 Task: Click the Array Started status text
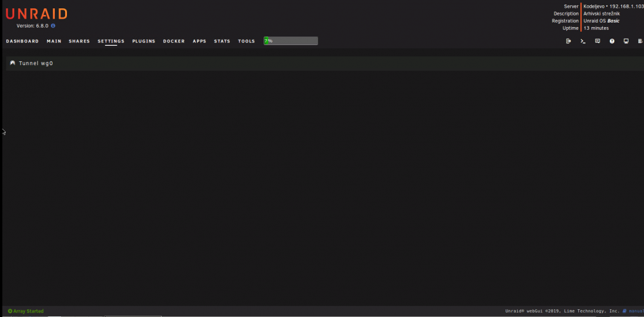coord(28,311)
